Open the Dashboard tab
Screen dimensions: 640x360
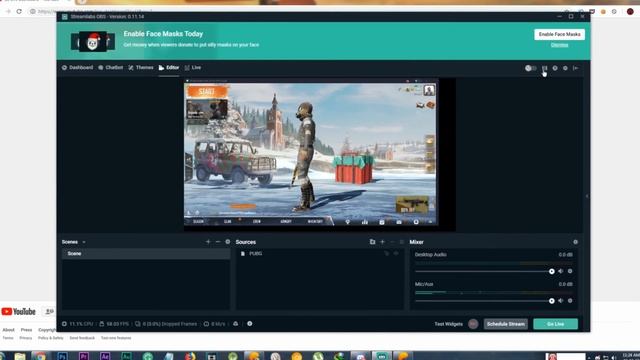tap(78, 67)
